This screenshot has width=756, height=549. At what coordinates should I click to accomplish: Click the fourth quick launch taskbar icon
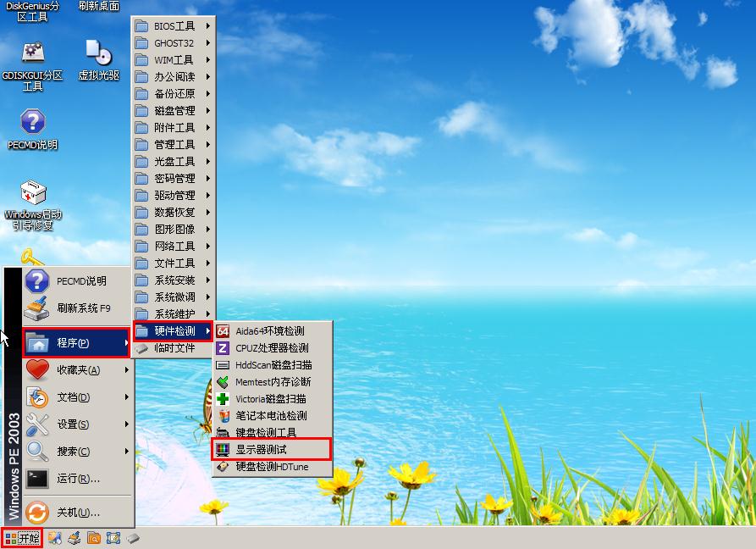(x=113, y=538)
